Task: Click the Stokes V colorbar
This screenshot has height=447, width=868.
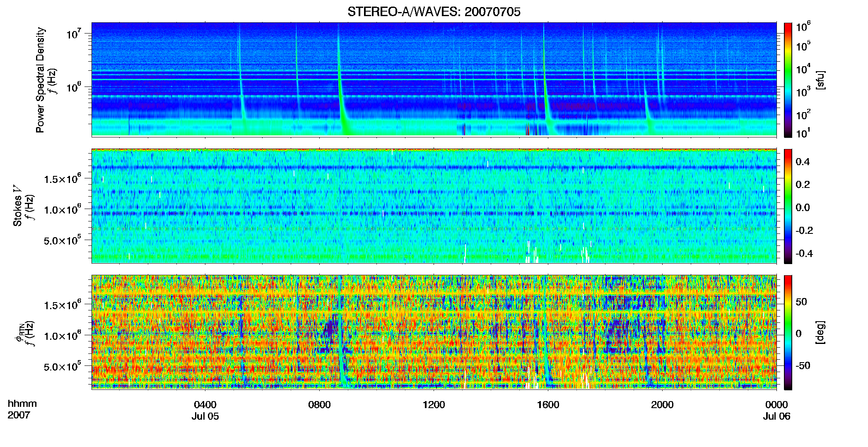Action: tap(788, 206)
